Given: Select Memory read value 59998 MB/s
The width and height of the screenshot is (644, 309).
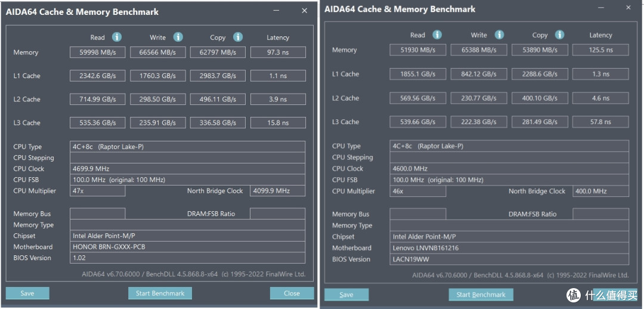Looking at the screenshot, I should (97, 52).
